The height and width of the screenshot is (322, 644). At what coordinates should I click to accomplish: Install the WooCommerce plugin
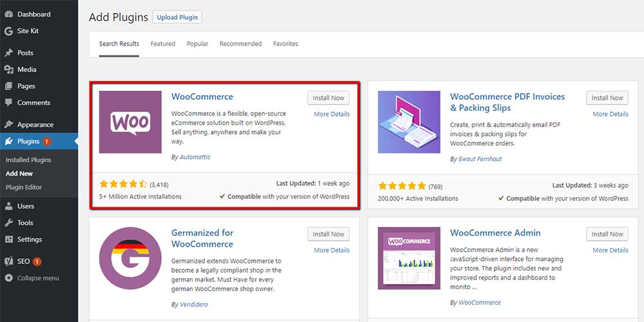coord(328,98)
